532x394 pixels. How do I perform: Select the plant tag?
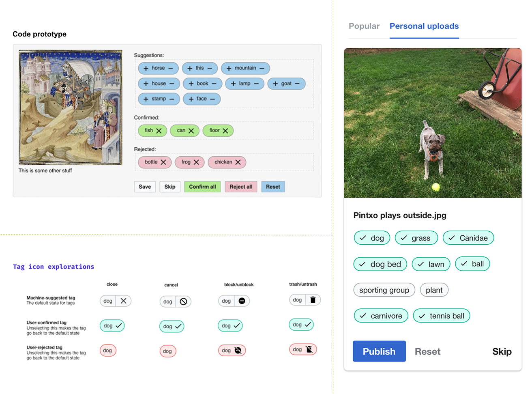click(434, 290)
